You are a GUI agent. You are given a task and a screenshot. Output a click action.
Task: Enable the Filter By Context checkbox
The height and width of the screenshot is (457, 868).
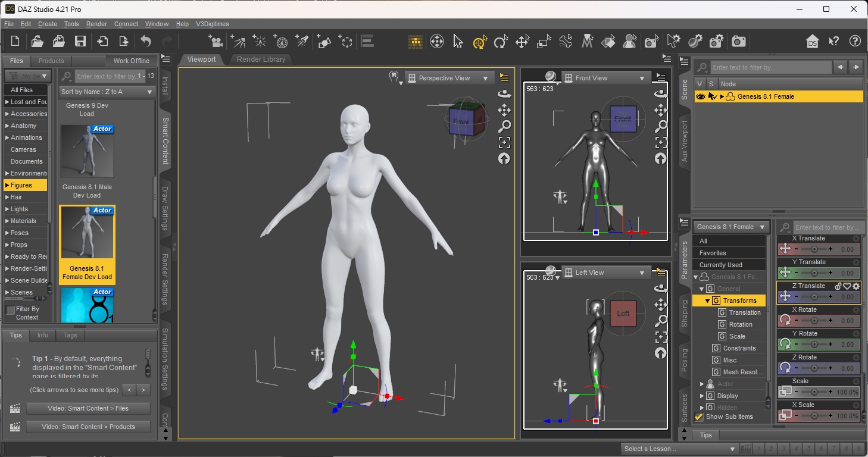(11, 310)
